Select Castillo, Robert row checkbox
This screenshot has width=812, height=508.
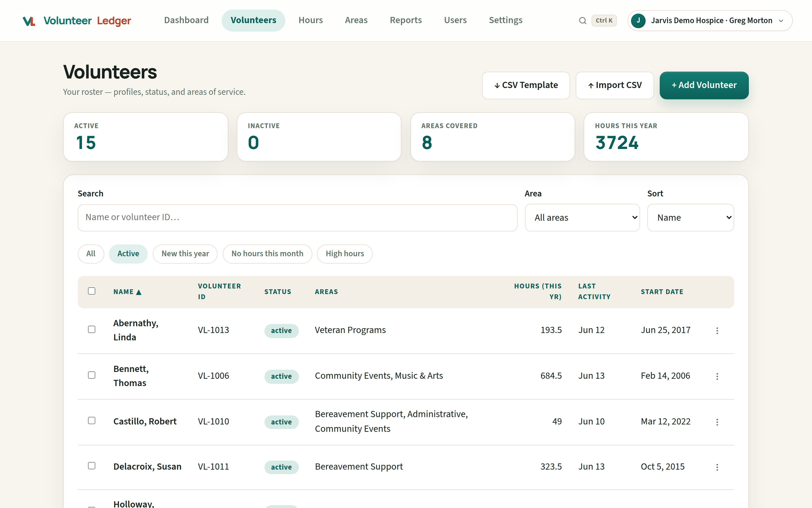(92, 421)
